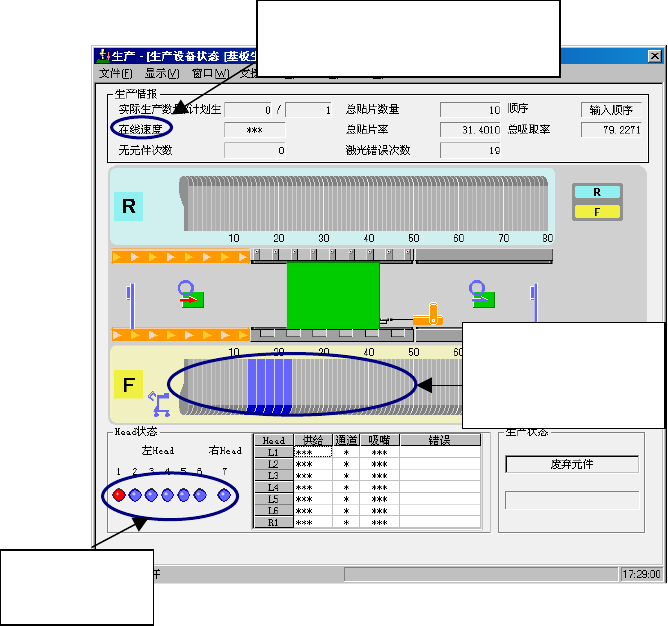The width and height of the screenshot is (668, 626).
Task: Click the Head 6 status indicator
Action: click(x=200, y=495)
